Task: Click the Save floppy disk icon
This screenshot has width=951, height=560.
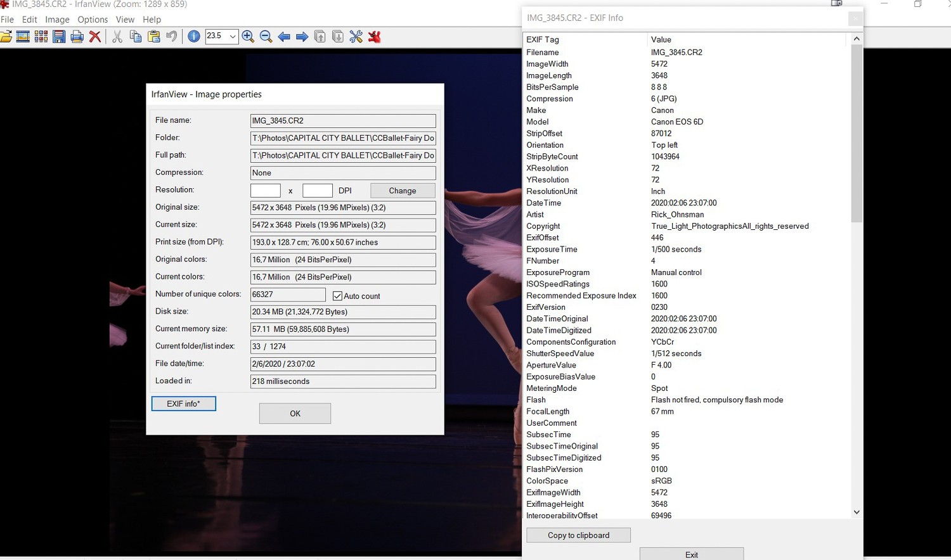Action: (x=59, y=37)
